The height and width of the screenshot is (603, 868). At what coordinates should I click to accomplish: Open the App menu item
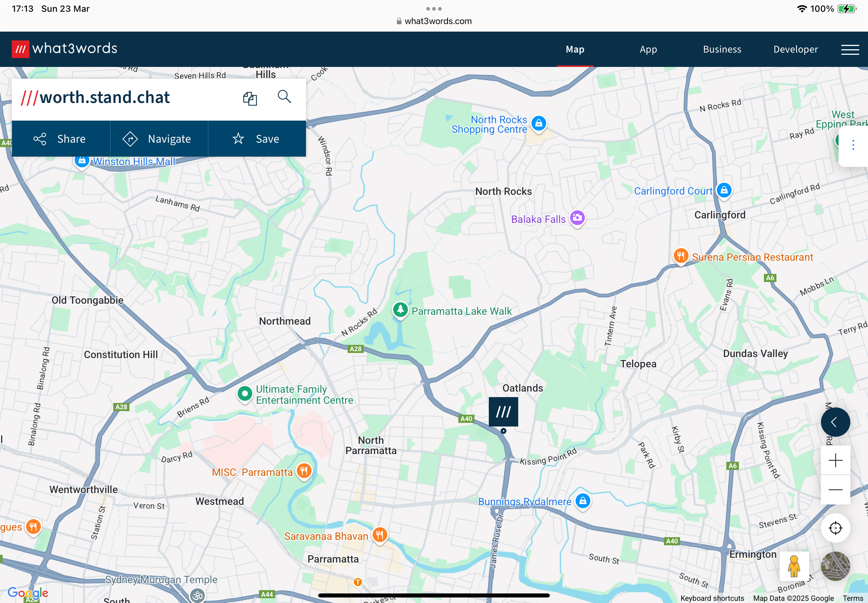coord(648,50)
